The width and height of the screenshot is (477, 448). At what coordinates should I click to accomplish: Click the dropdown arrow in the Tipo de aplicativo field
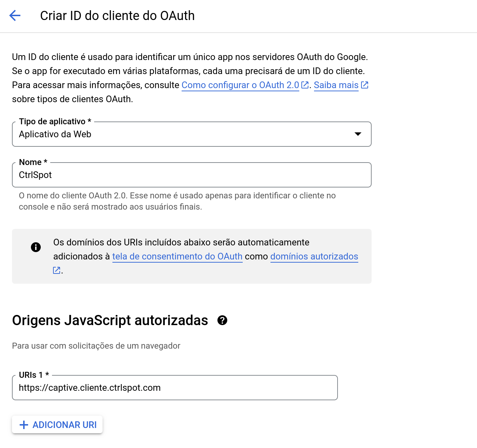[x=358, y=134]
